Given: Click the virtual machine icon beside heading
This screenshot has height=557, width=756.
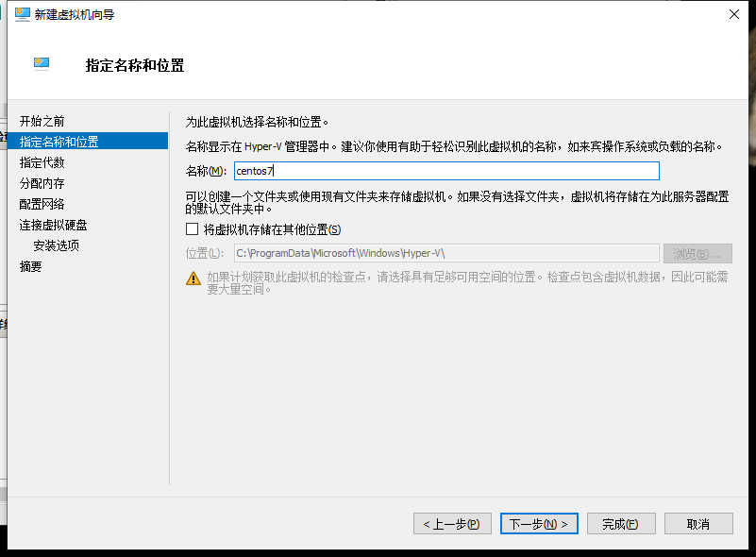Looking at the screenshot, I should click(x=42, y=63).
